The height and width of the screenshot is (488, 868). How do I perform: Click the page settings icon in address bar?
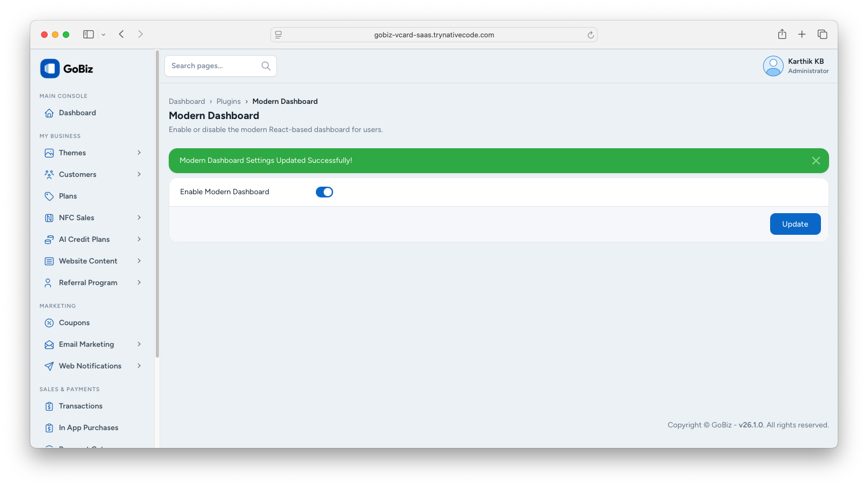coord(279,35)
